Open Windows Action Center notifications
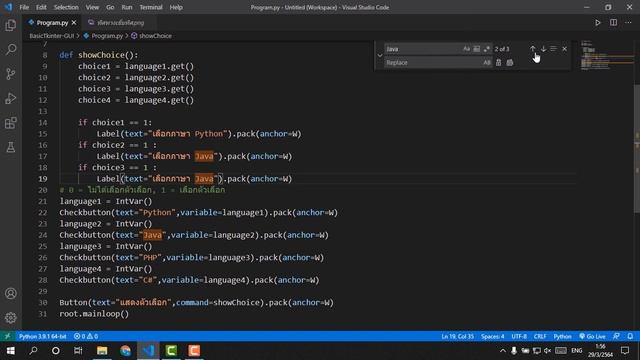The width and height of the screenshot is (640, 360). click(625, 351)
